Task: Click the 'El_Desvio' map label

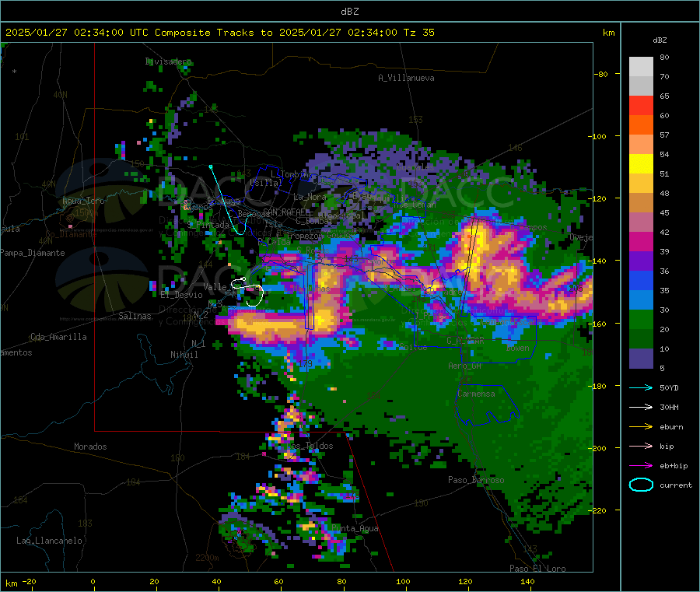Action: 181,295
